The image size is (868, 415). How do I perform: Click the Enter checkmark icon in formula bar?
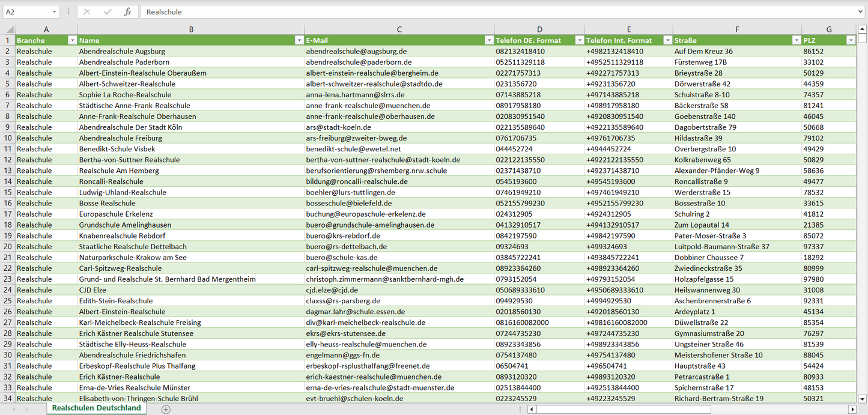point(108,12)
